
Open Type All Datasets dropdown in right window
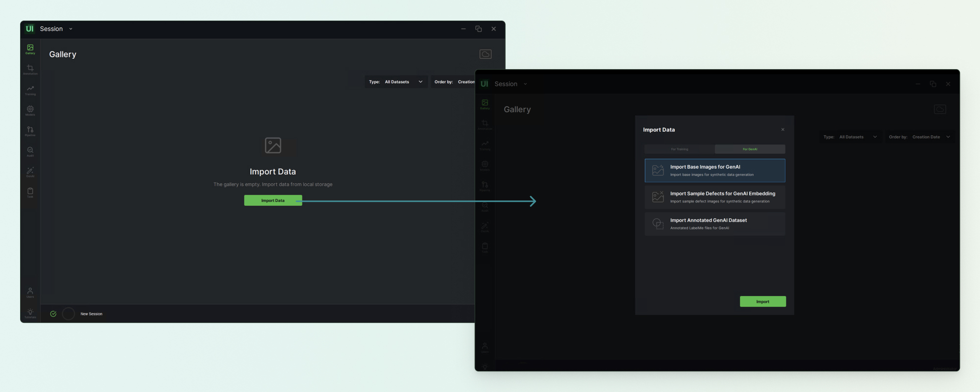[x=851, y=137]
